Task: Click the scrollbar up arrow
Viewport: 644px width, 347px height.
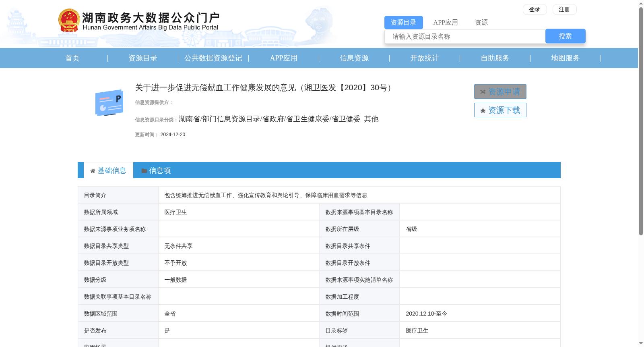Action: 641,3
